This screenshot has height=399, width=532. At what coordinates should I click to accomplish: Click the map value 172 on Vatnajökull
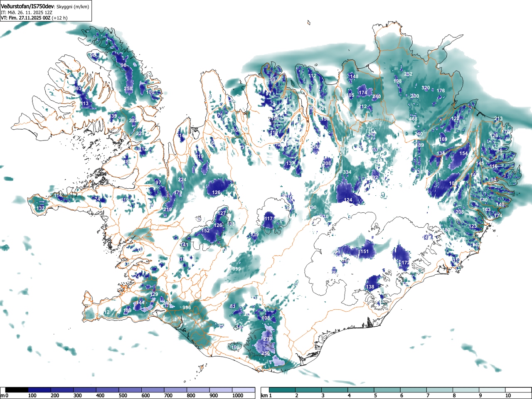pyautogui.click(x=406, y=263)
